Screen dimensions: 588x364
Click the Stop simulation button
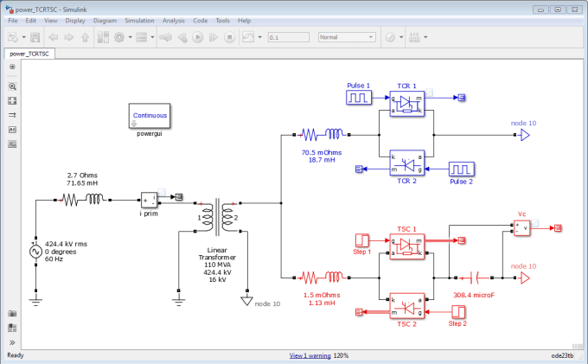(229, 37)
